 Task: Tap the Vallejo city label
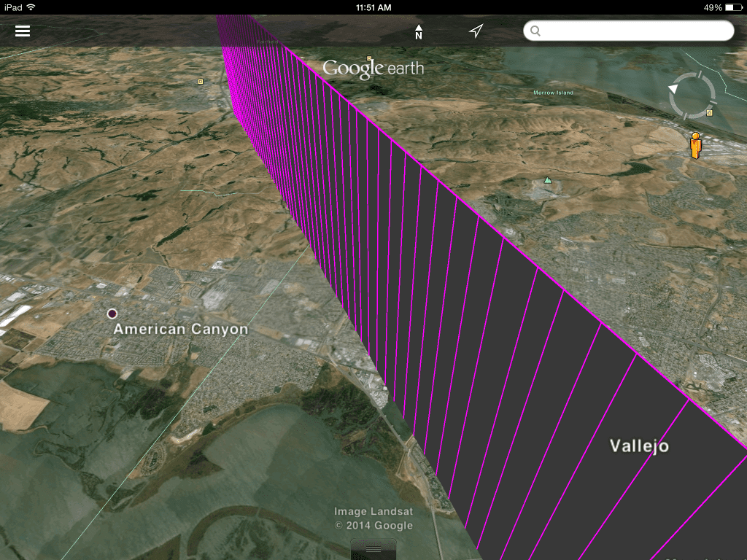[639, 446]
